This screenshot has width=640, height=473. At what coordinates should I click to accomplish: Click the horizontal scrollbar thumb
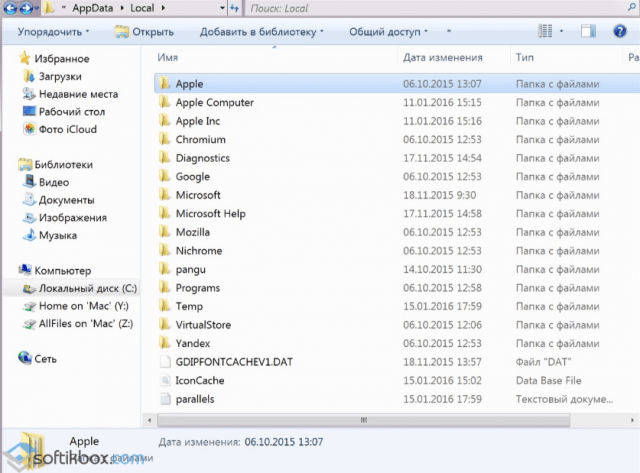(x=364, y=420)
